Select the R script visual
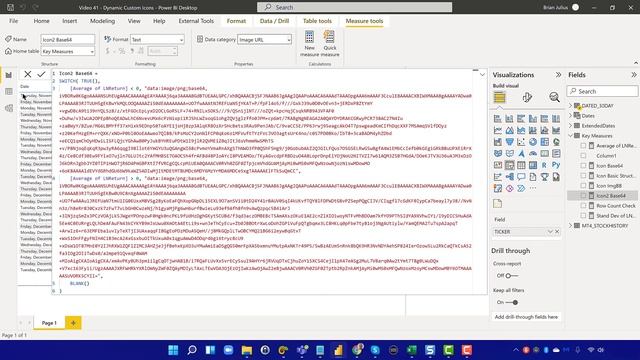 click(544, 165)
